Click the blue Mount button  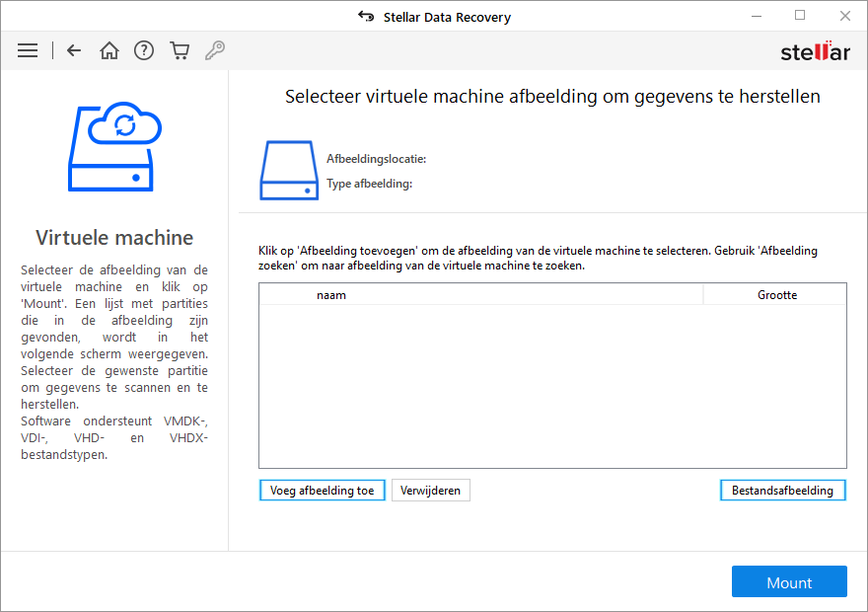coord(789,581)
